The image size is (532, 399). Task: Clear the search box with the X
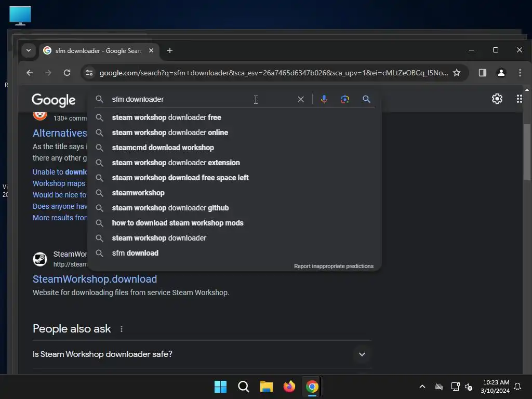301,99
